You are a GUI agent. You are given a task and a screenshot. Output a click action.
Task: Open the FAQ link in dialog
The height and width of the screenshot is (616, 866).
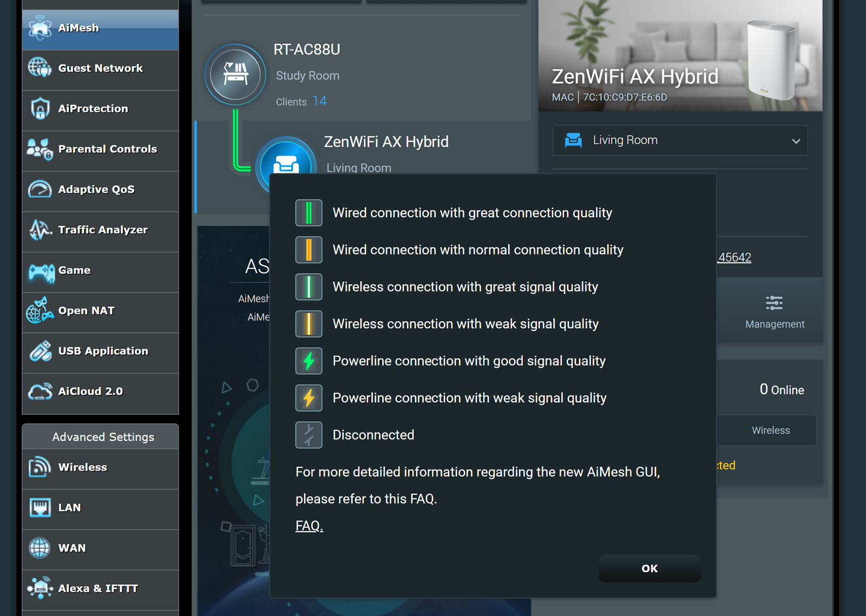(310, 526)
